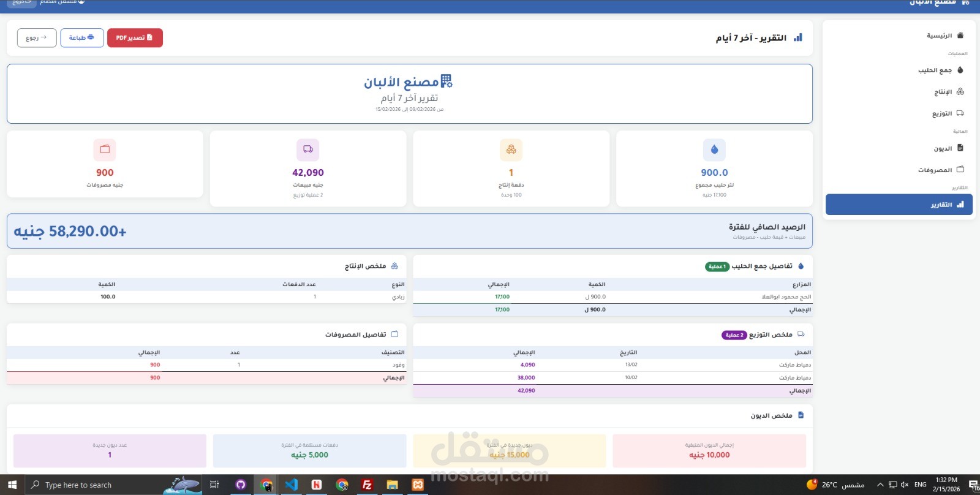Click the report subtitle تقرير آخر 7 أيام
The height and width of the screenshot is (495, 980).
[x=409, y=98]
